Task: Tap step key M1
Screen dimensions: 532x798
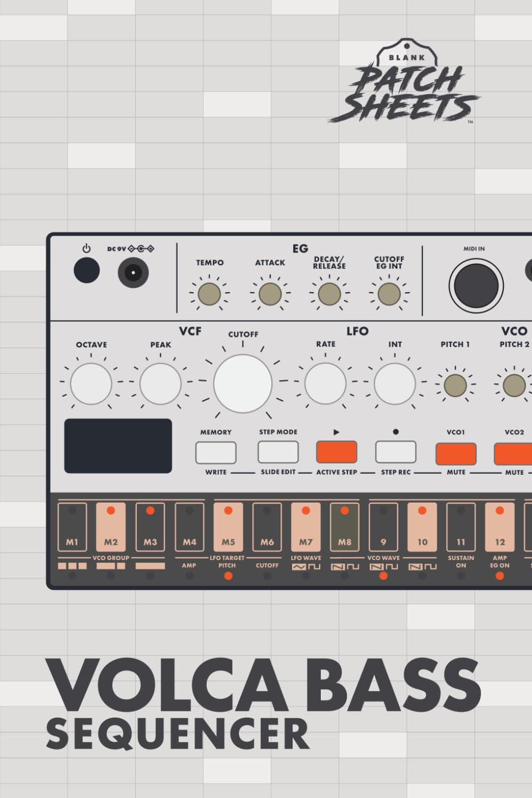Action: (72, 527)
